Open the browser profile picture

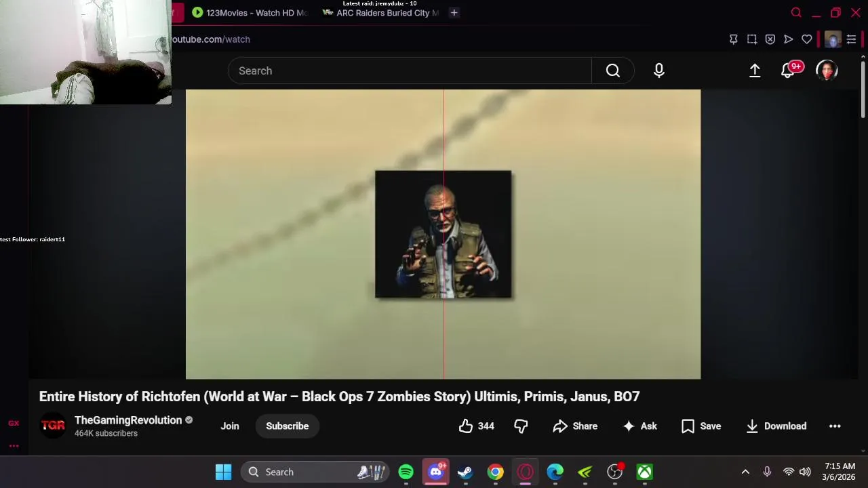[x=833, y=39]
